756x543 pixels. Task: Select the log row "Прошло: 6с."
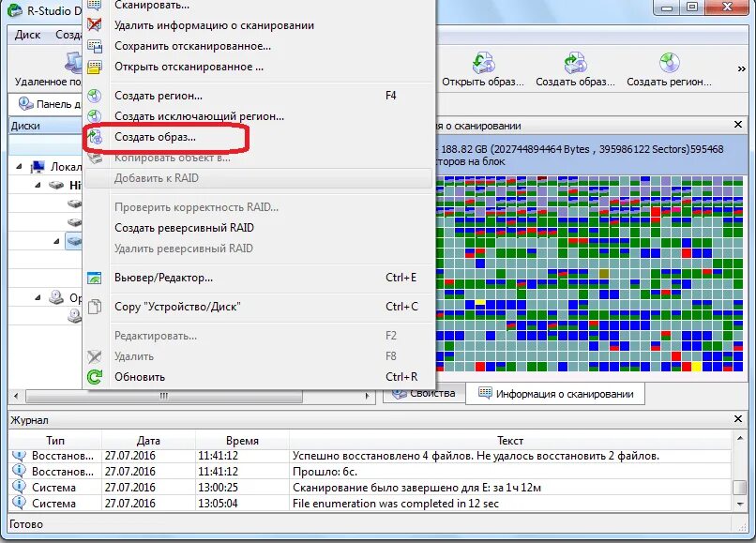tap(370, 471)
